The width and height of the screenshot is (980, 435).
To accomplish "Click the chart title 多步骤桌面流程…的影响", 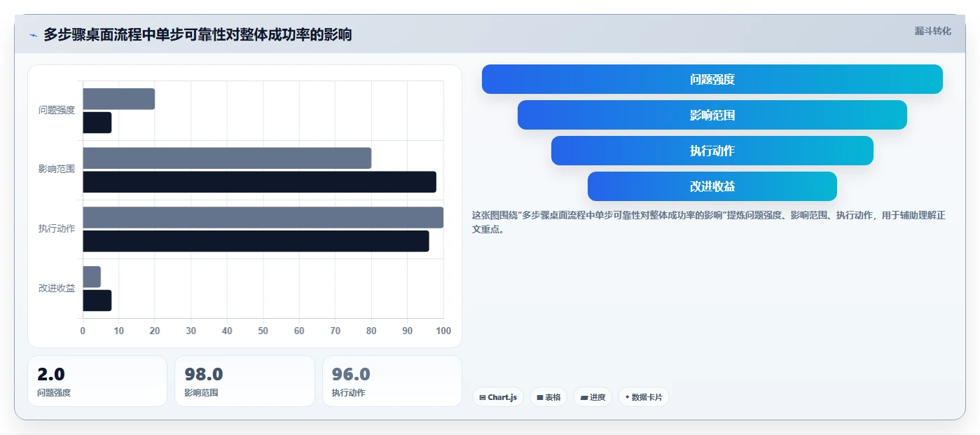I will [x=198, y=35].
